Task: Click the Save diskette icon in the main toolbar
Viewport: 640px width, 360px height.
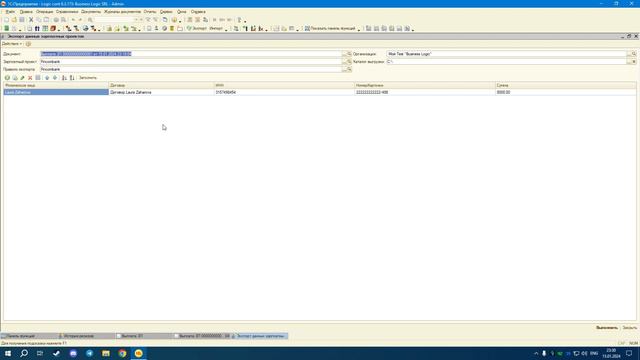Action: 22,20
